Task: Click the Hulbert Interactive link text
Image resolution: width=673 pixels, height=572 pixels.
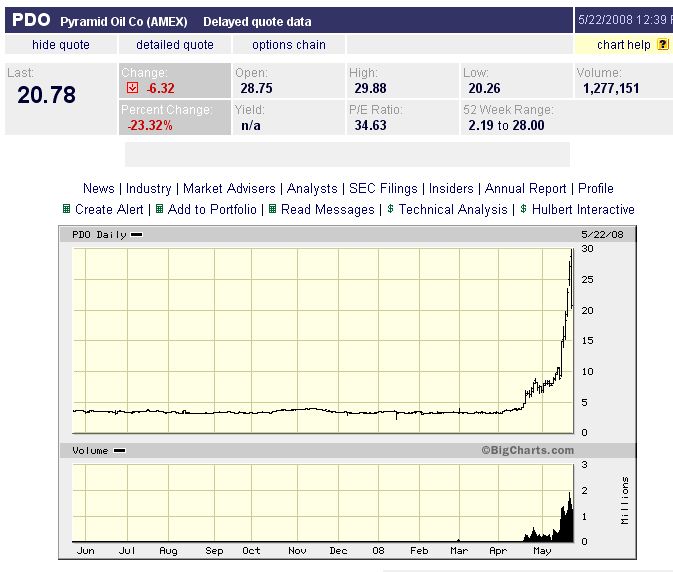Action: pyautogui.click(x=583, y=209)
